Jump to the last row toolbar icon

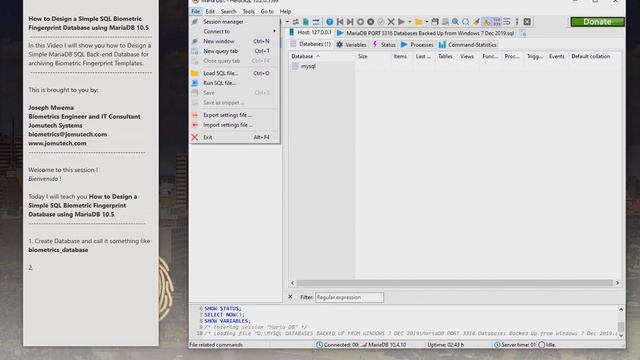(x=350, y=22)
